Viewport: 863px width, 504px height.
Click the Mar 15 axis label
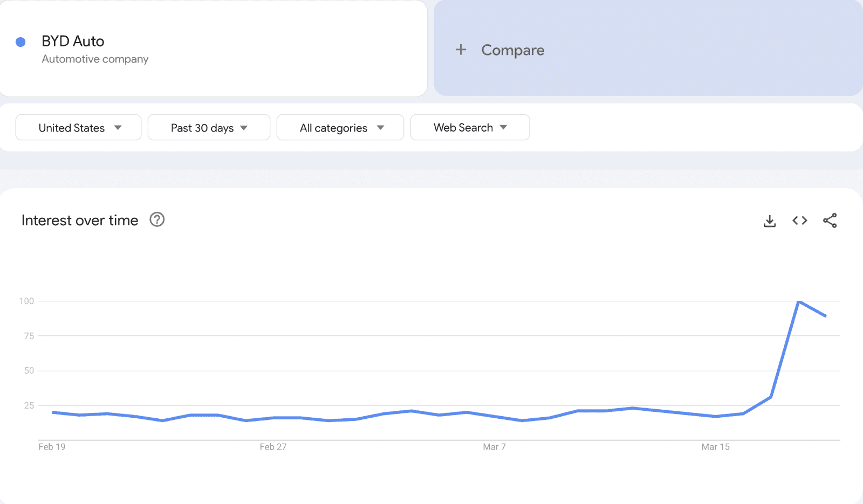click(x=715, y=447)
